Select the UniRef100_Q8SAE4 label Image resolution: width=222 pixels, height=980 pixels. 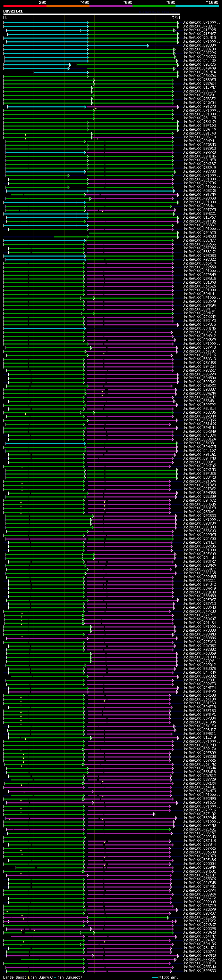pyautogui.click(x=199, y=84)
